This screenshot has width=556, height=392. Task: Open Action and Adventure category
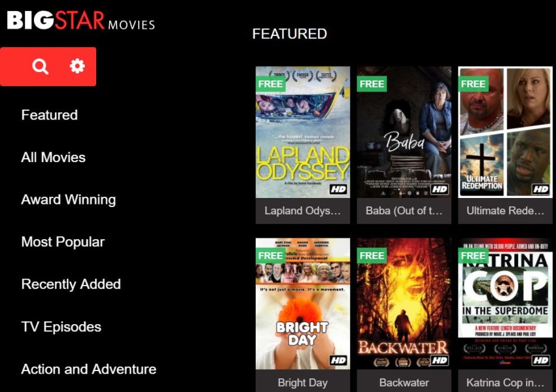89,369
